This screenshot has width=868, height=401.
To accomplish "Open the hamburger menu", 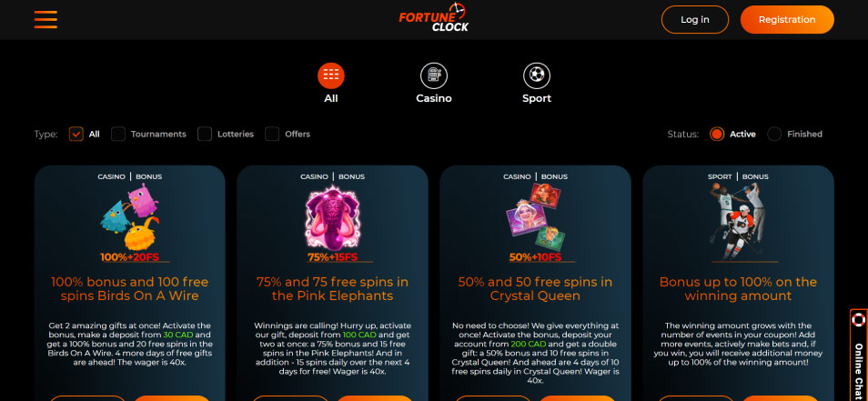I will 45,19.
